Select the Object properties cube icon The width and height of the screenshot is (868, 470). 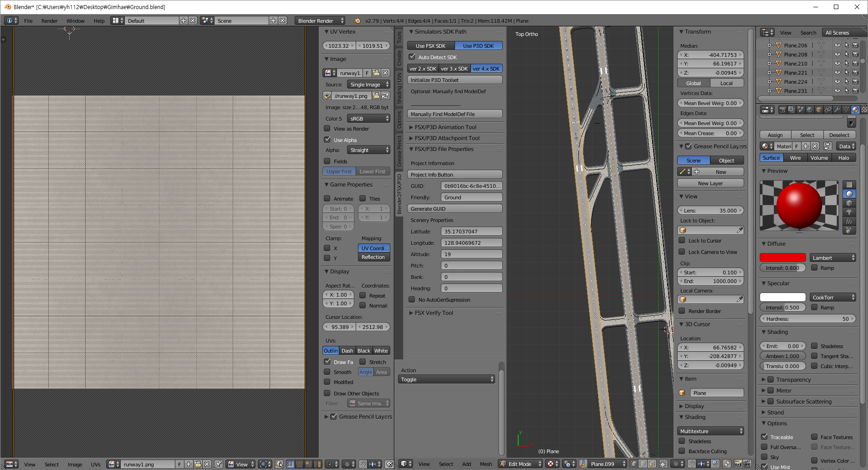[x=818, y=111]
